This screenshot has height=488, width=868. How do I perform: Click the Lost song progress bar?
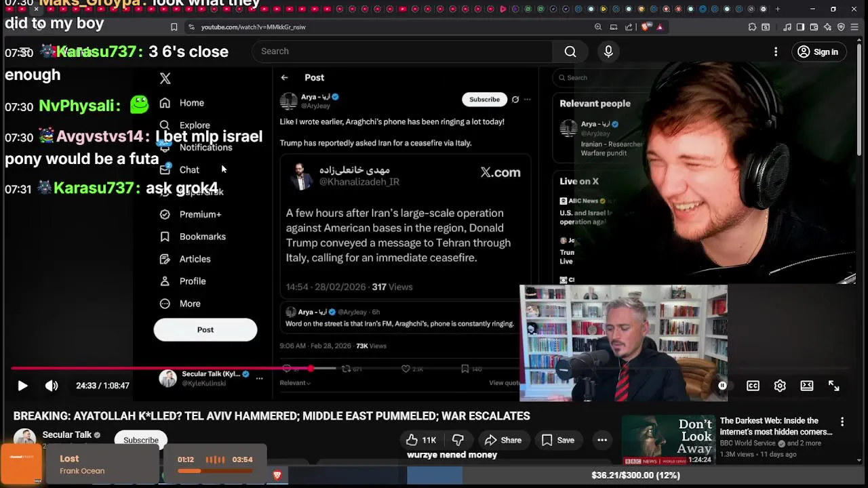pos(214,470)
